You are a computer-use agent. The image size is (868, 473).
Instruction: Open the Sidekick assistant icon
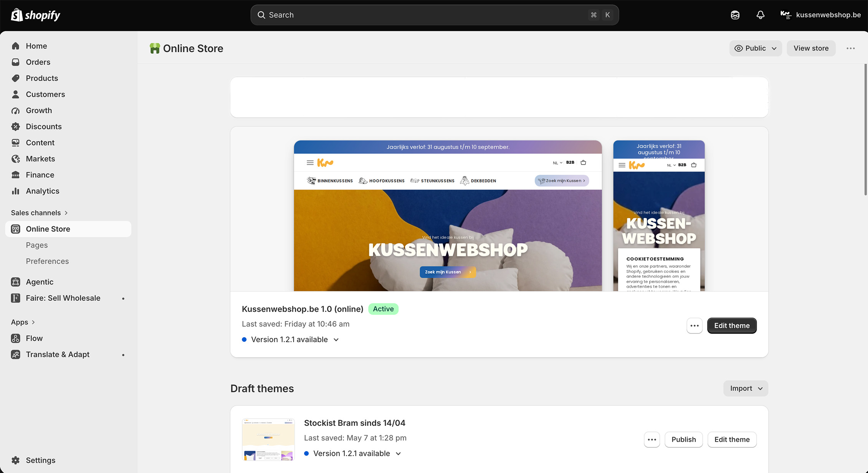point(735,15)
